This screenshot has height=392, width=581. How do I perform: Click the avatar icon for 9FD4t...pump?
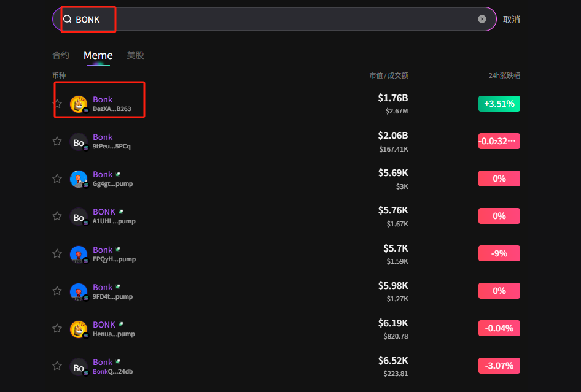click(79, 292)
